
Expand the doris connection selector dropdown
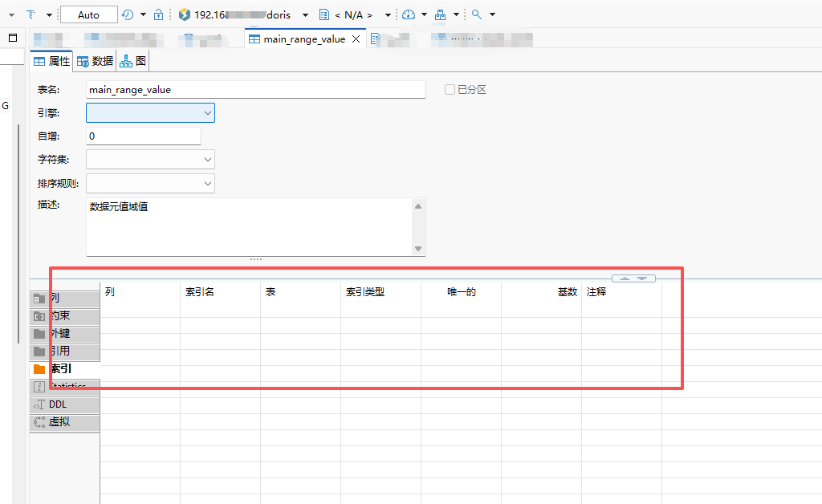[x=305, y=15]
